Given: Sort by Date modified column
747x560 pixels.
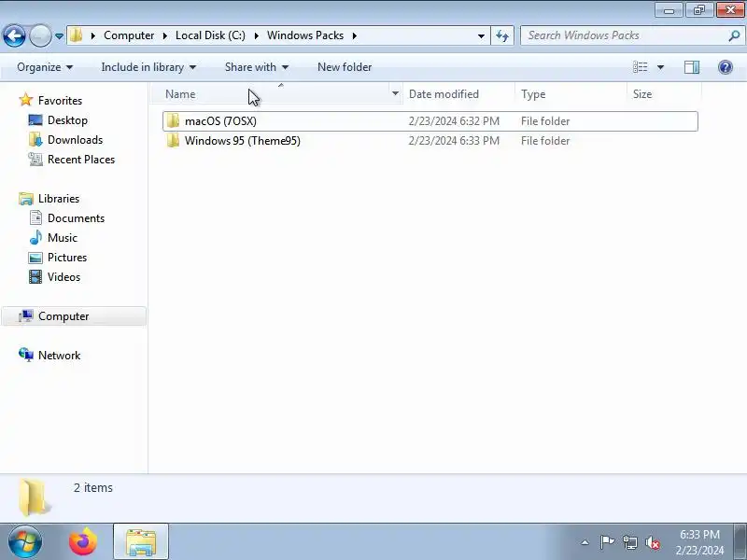Looking at the screenshot, I should point(458,94).
